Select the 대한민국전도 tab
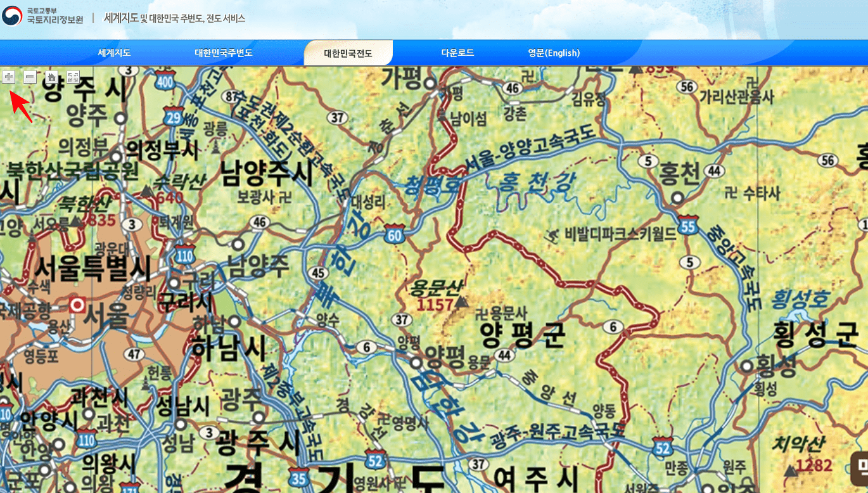Screen dimensions: 868x493 (348, 53)
